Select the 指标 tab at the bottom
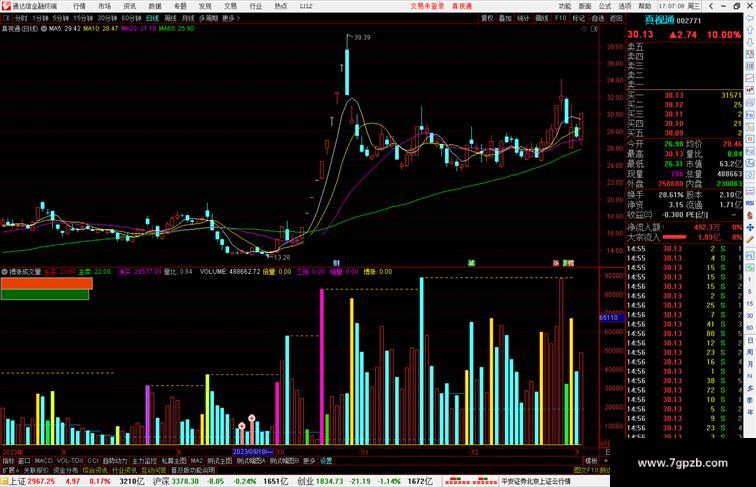Image resolution: width=756 pixels, height=487 pixels. (8, 461)
